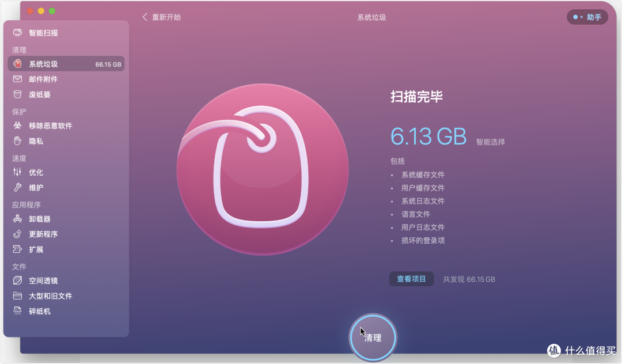
Task: Click 共发现 66.15 GB text
Action: pos(469,279)
